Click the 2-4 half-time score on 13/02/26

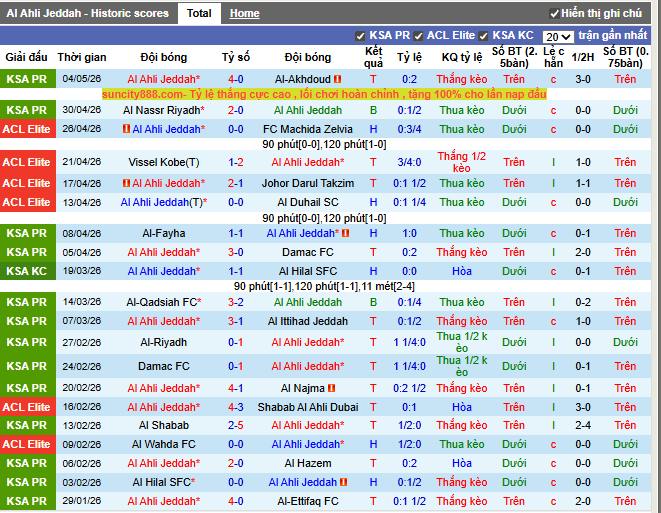click(x=583, y=425)
